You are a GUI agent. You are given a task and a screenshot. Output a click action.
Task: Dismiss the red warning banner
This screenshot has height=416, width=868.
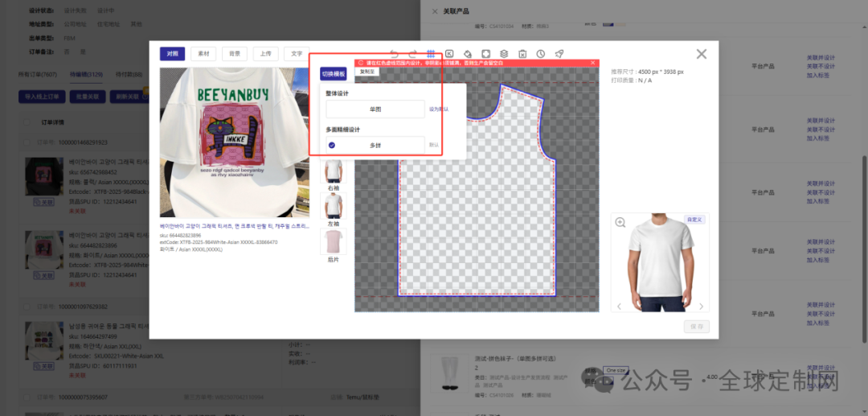(x=593, y=63)
